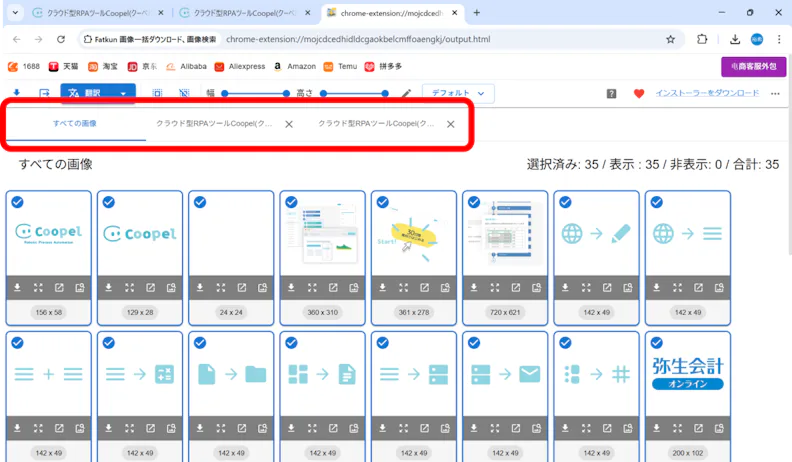Open the デフォルト dropdown menu

click(x=458, y=93)
